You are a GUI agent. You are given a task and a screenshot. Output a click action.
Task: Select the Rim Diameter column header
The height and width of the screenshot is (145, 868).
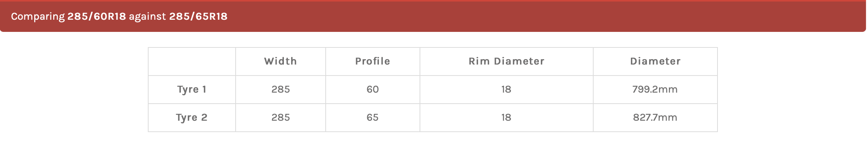[x=506, y=61]
